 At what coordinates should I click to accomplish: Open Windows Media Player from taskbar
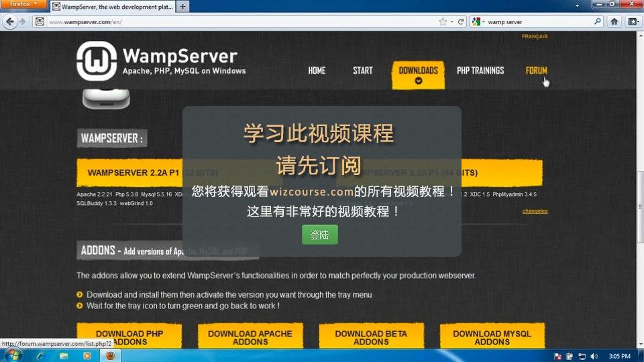[x=87, y=356]
